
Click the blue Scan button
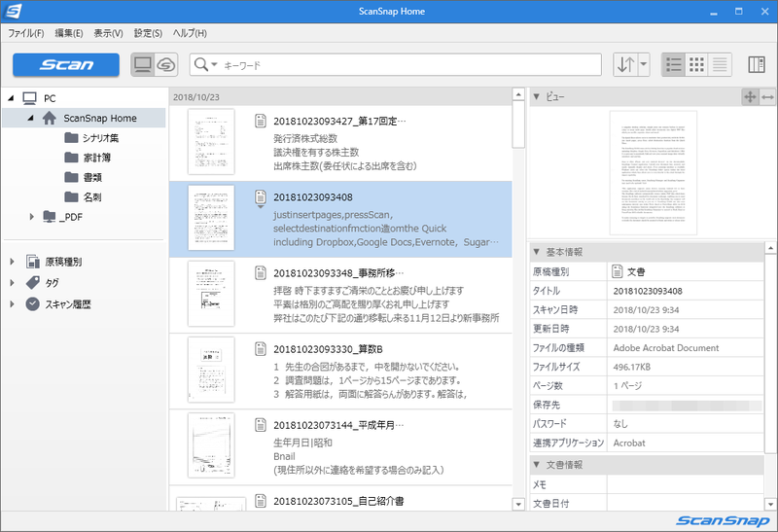point(65,64)
